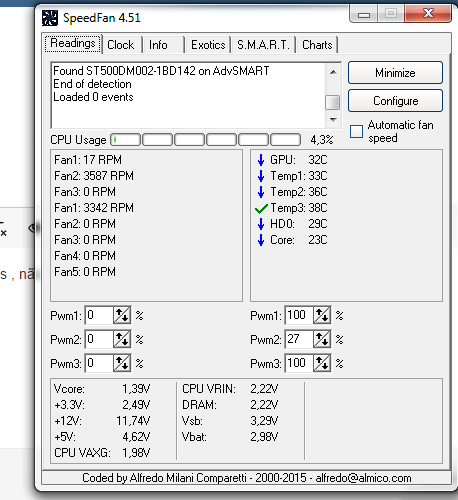Image resolution: width=458 pixels, height=500 pixels.
Task: Adjust left Pwm3 spinner arrows
Action: 122,363
